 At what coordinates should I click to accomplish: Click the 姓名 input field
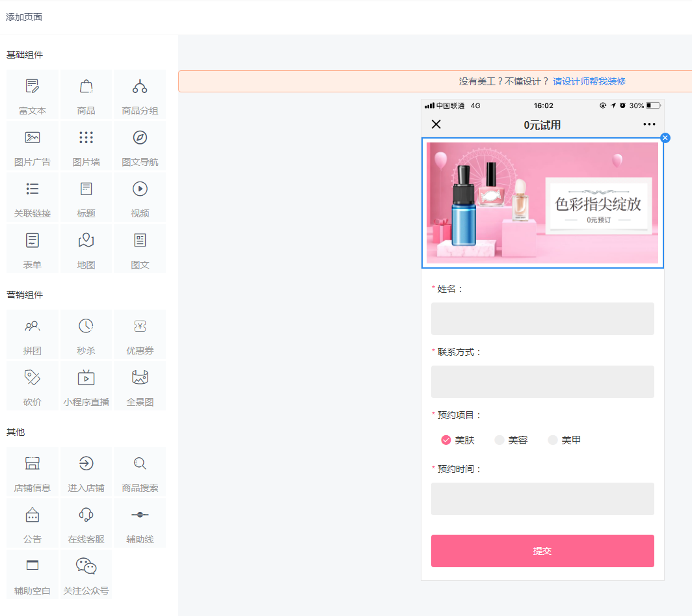pyautogui.click(x=542, y=319)
